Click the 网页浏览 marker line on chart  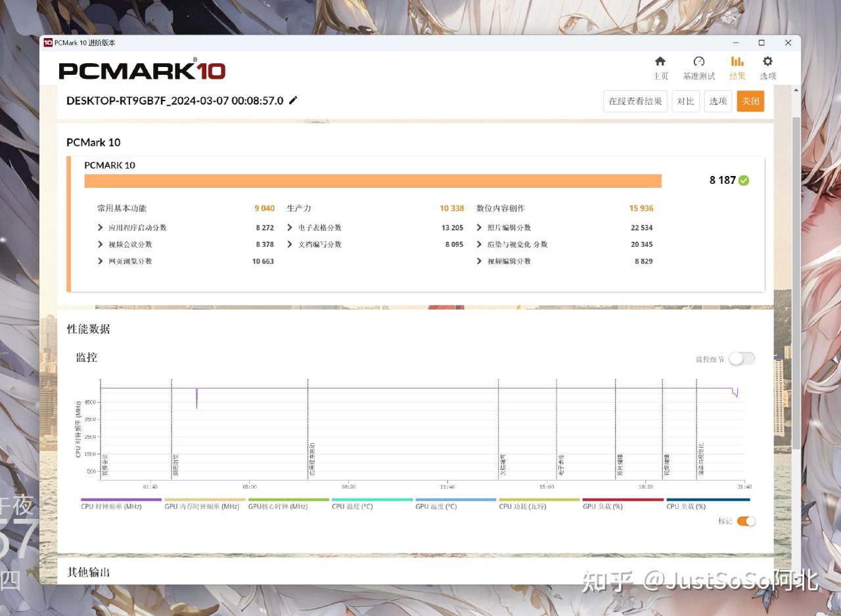pyautogui.click(x=171, y=429)
